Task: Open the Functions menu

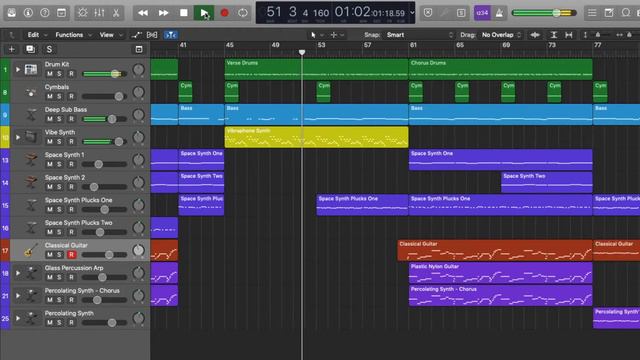Action: (x=73, y=35)
